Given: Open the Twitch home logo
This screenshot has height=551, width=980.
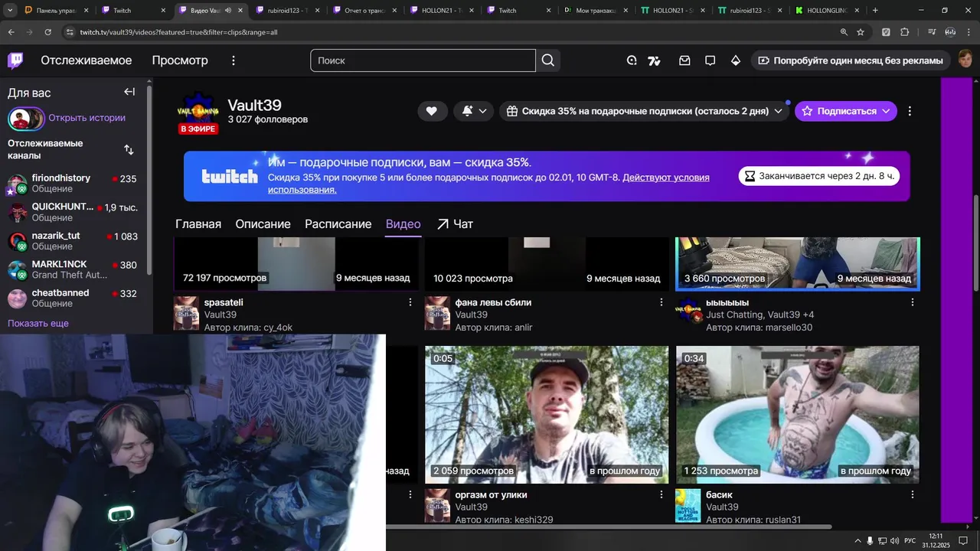Looking at the screenshot, I should [x=15, y=60].
